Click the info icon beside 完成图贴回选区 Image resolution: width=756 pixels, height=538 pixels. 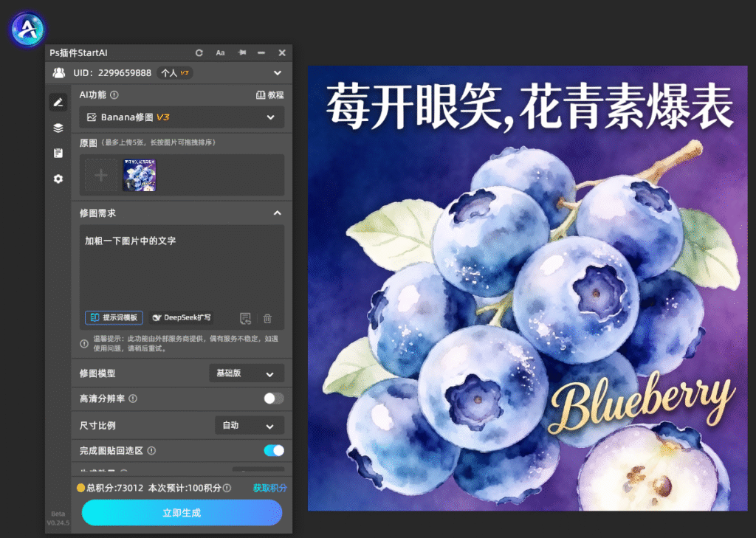pos(151,451)
